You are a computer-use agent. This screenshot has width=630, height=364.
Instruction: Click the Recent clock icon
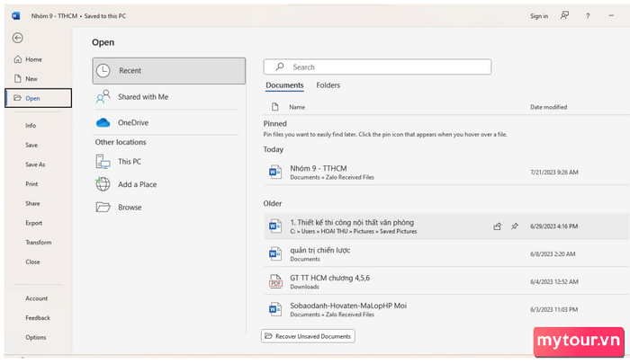coord(103,71)
